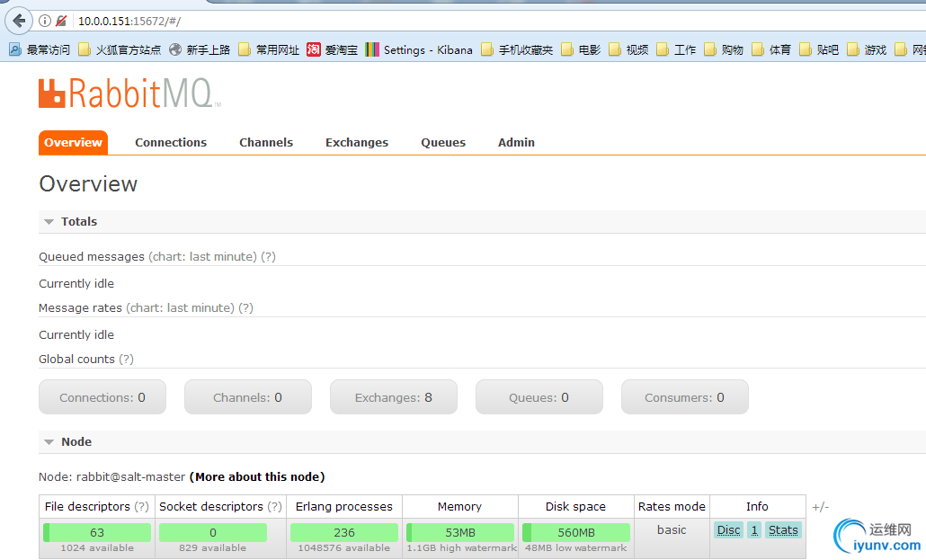
Task: Click the Overview page heading
Action: [x=88, y=183]
